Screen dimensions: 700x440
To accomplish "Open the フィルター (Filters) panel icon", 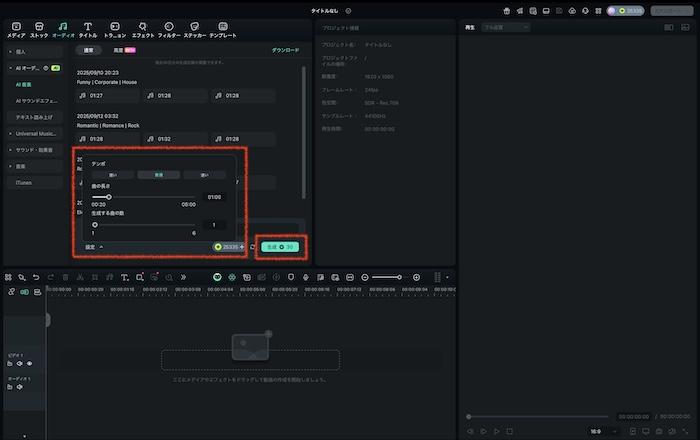I will coord(168,29).
